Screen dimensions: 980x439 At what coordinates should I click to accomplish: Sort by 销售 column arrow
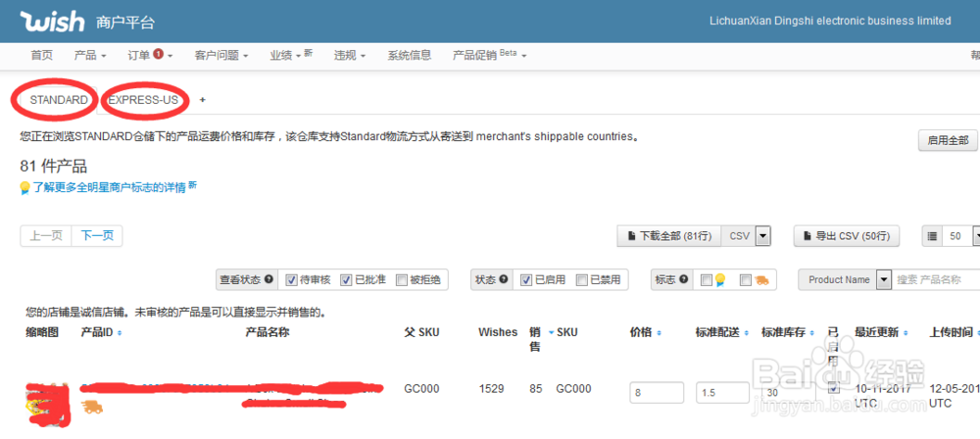[551, 333]
